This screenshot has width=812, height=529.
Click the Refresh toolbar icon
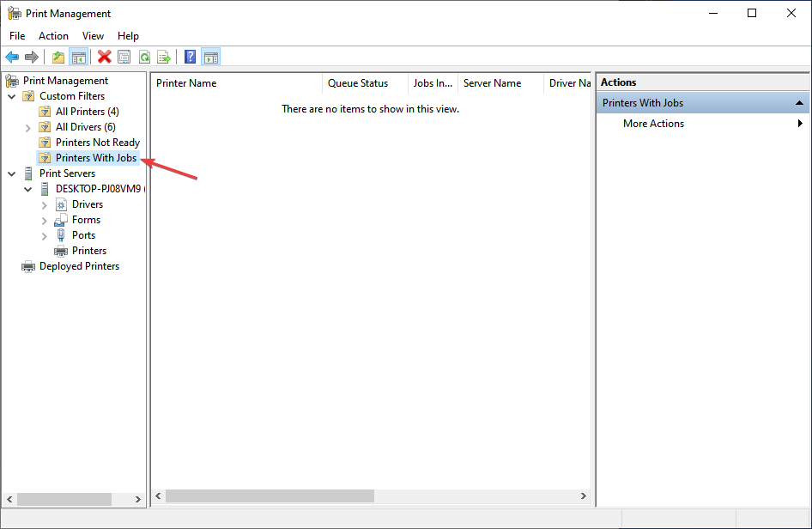pos(144,57)
